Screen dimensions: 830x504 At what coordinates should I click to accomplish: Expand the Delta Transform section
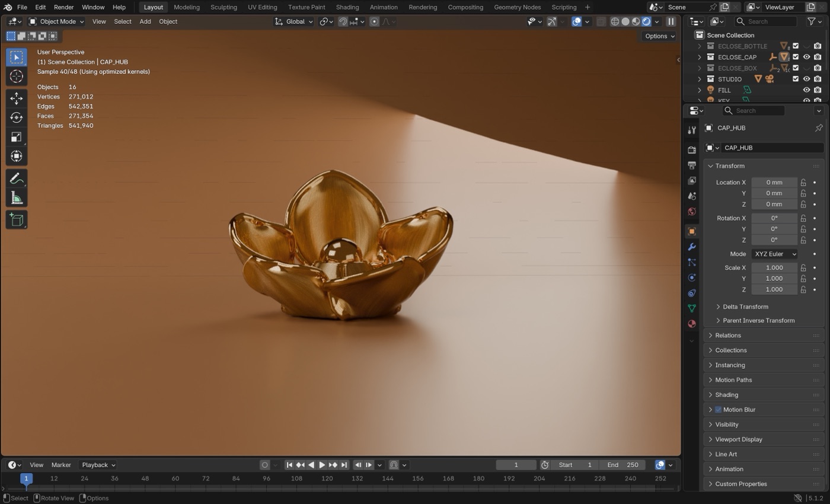745,307
